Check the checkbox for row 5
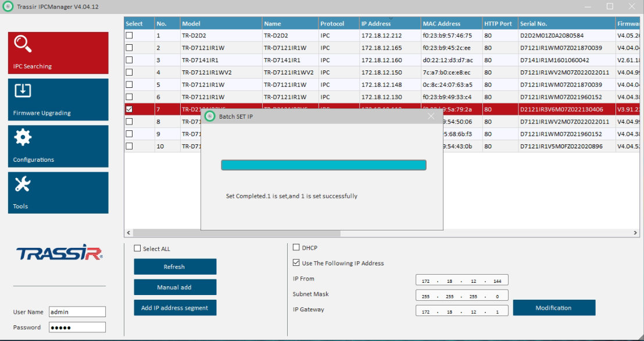 tap(130, 85)
